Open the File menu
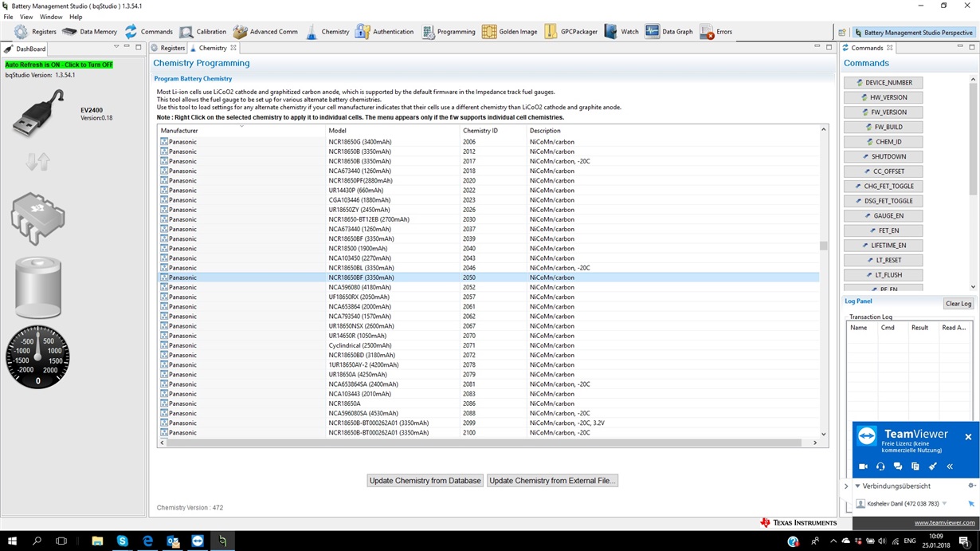Viewport: 980px width, 551px height. (8, 17)
